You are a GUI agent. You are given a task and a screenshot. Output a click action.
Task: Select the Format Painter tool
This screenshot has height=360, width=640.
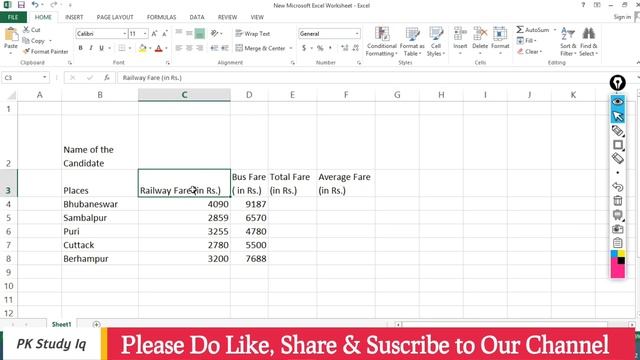pyautogui.click(x=45, y=52)
